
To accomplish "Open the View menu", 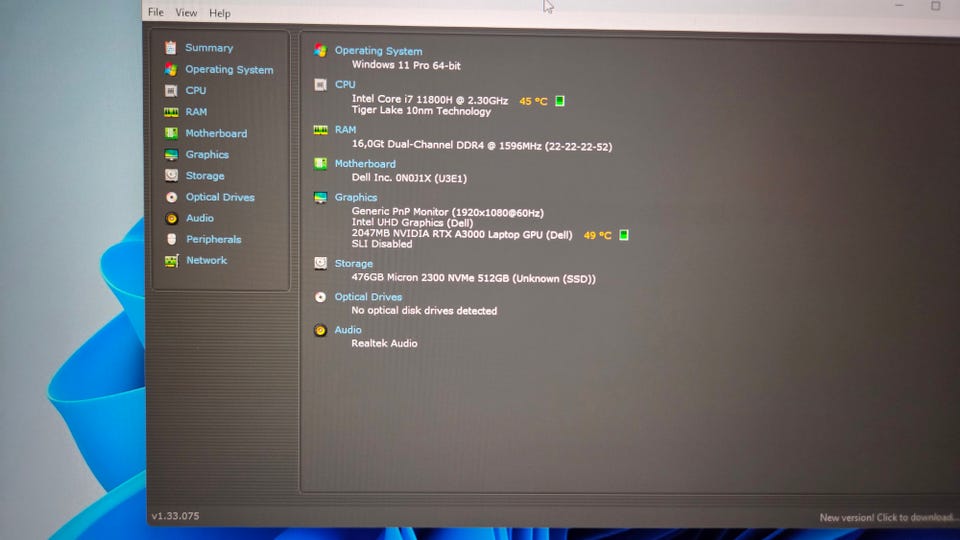I will coord(186,13).
